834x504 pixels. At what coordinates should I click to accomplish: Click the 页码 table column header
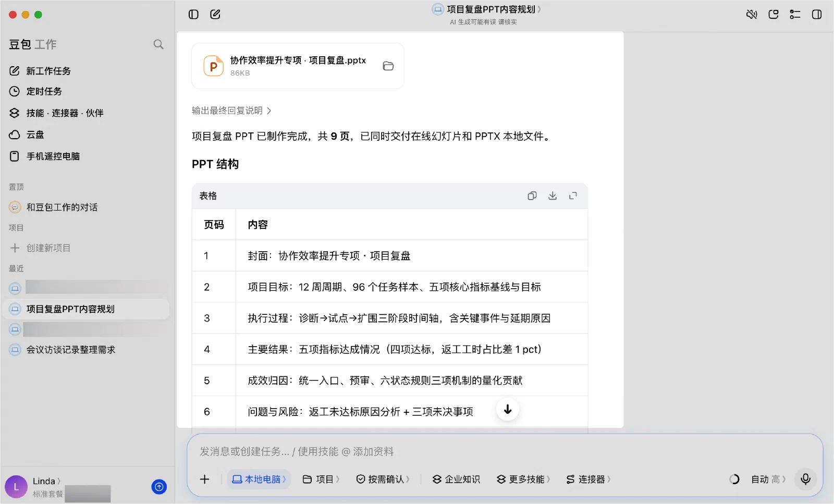[x=214, y=225]
